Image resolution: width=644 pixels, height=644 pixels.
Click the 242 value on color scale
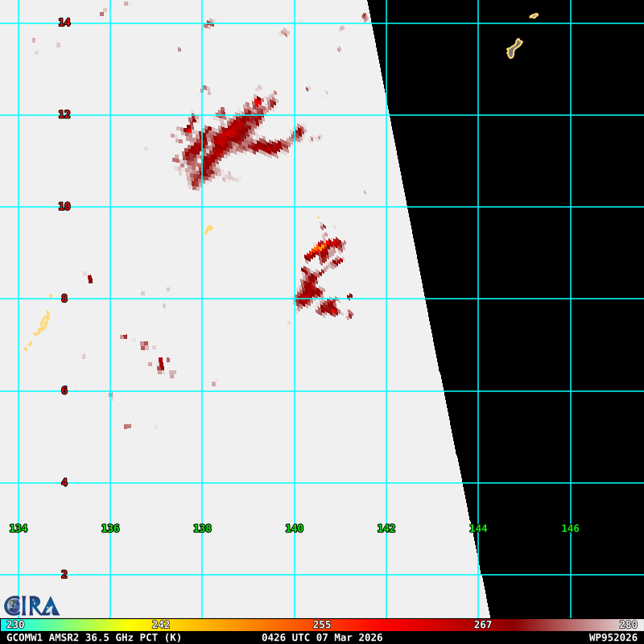pos(160,625)
